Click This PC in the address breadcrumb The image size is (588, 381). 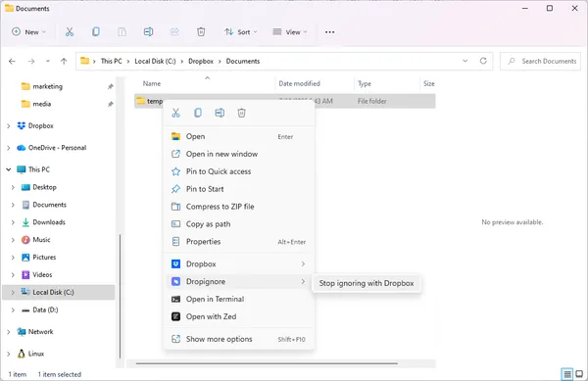coord(112,61)
